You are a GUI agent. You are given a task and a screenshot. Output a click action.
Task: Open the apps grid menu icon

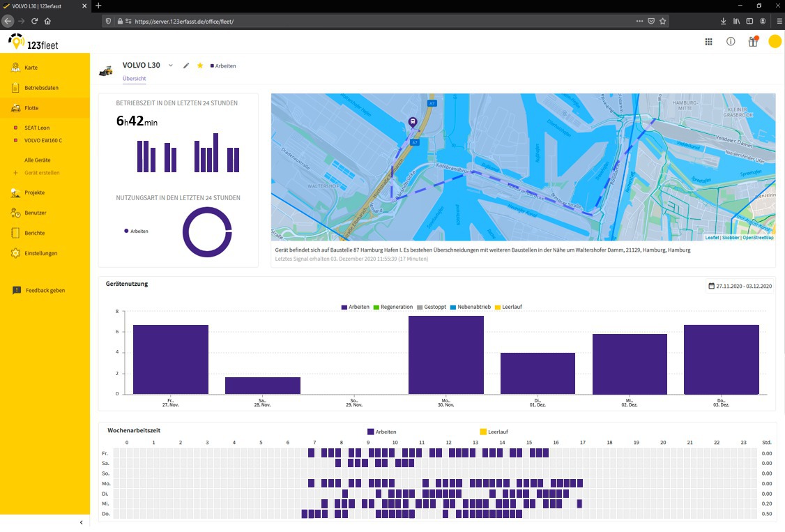(x=708, y=42)
